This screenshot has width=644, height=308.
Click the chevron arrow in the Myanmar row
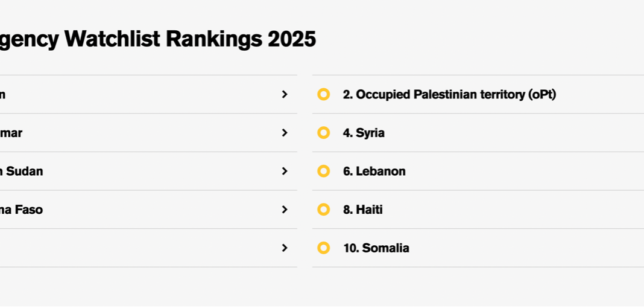285,133
